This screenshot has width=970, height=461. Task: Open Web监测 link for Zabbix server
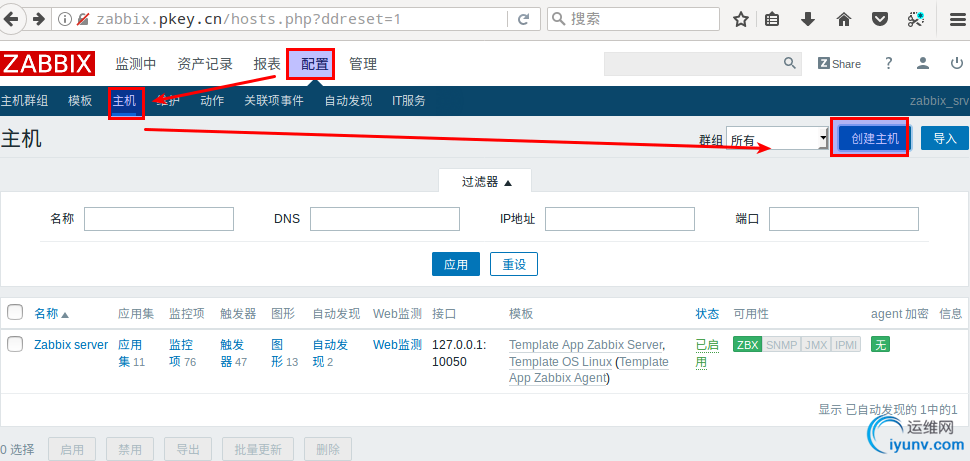[397, 345]
